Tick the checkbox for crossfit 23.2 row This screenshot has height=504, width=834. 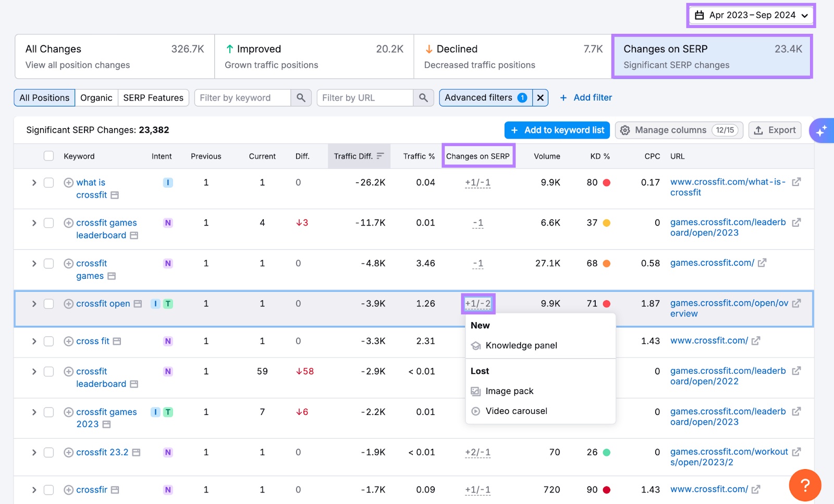(48, 452)
